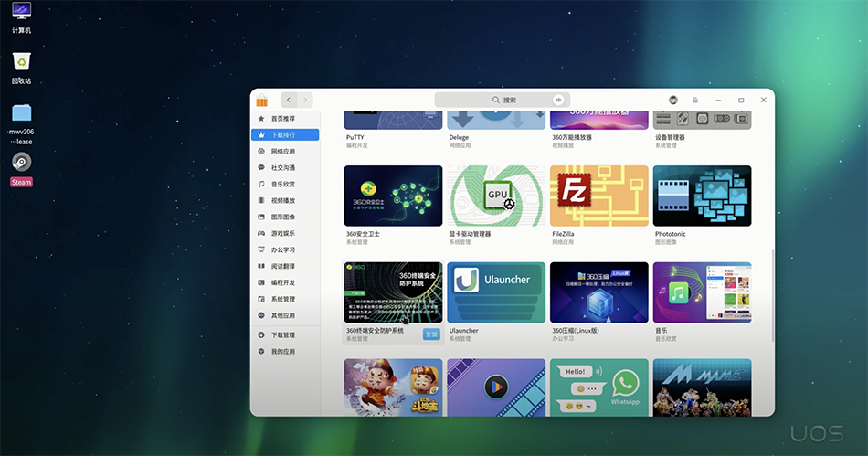Open the hamburger main menu
Viewport: 868px width, 456px height.
coord(695,101)
